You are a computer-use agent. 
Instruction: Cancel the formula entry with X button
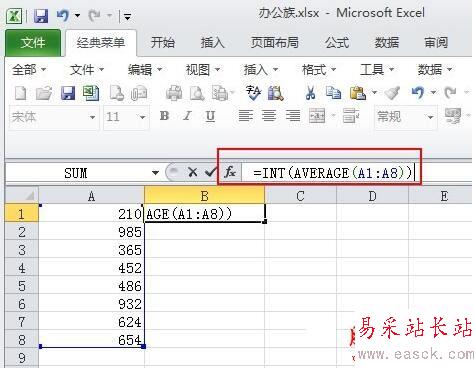point(192,172)
